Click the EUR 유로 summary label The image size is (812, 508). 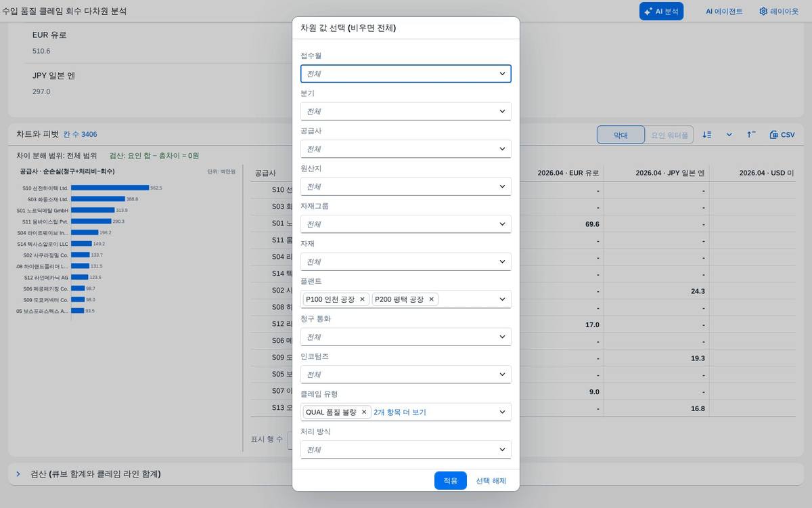tap(49, 35)
